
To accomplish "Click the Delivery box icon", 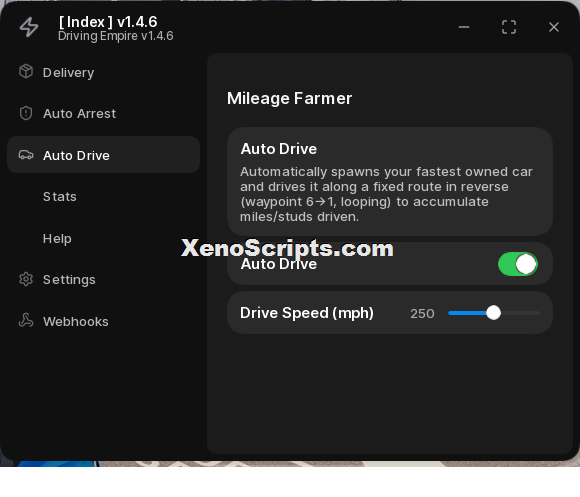I will pos(26,71).
